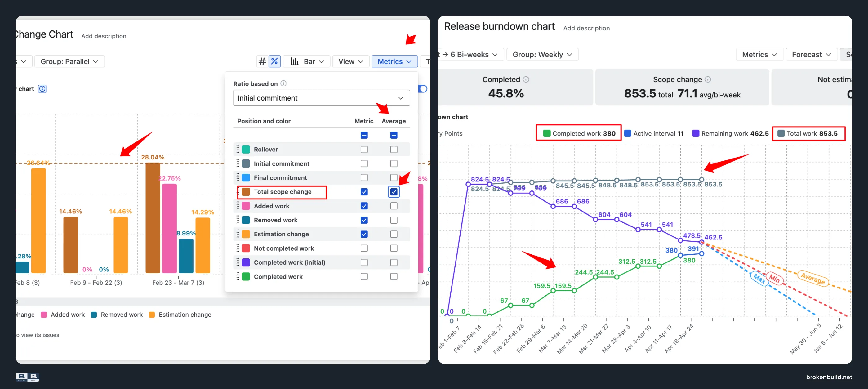The height and width of the screenshot is (389, 868).
Task: Collapse the Metrics dropdown in Change Chart
Action: point(394,61)
